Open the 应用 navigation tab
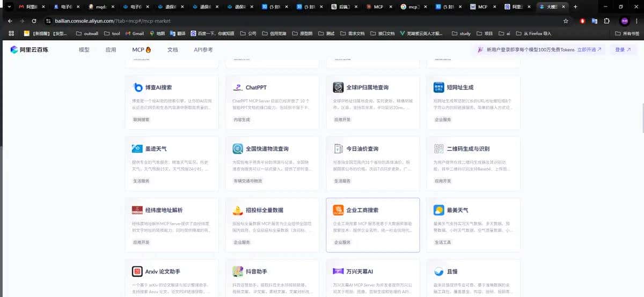644x297 pixels. click(111, 50)
